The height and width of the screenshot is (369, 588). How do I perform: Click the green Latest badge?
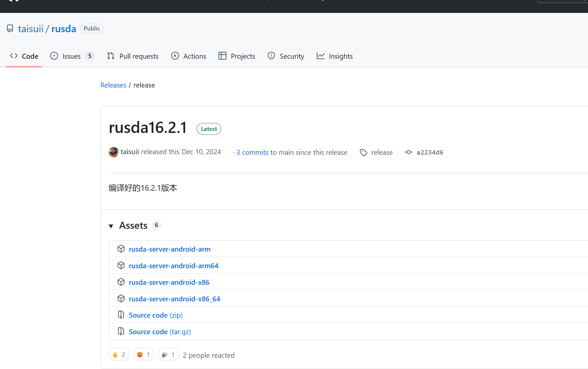[x=209, y=129]
